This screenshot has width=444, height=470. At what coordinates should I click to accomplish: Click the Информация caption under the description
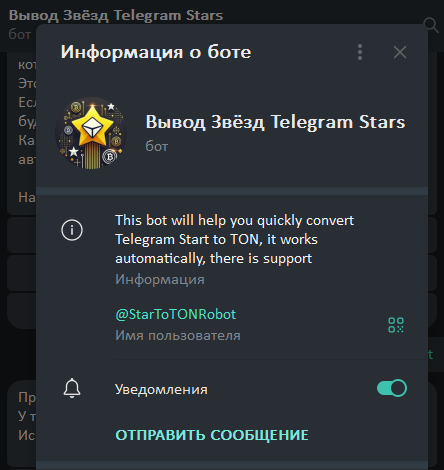(160, 279)
